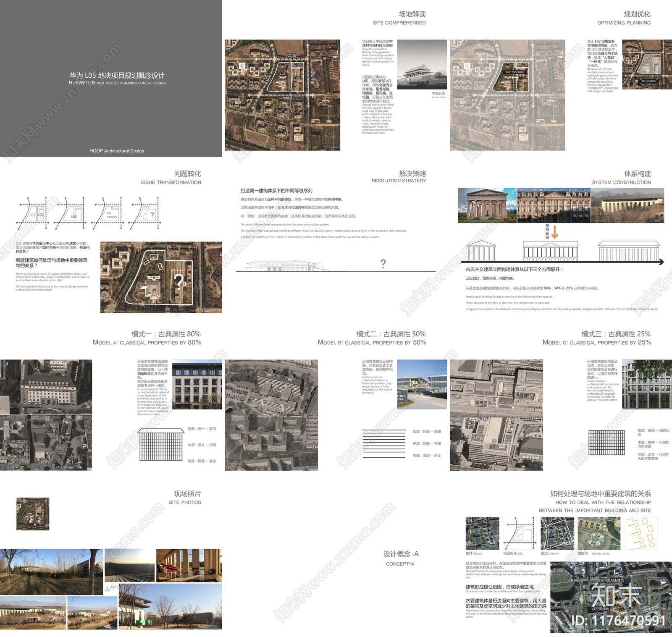Click the Chinese title '华为 L05 地块项目规划概念设计'
The width and height of the screenshot is (672, 637).
coord(117,75)
